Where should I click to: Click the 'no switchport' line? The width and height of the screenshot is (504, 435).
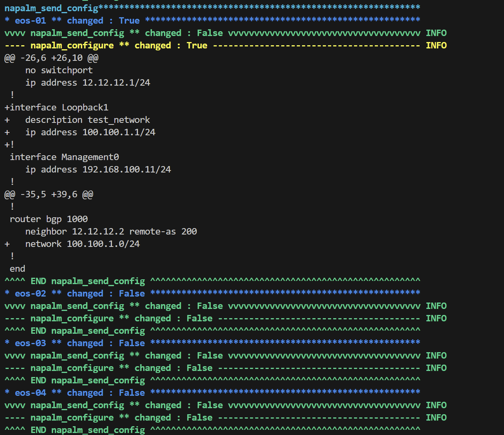[59, 70]
